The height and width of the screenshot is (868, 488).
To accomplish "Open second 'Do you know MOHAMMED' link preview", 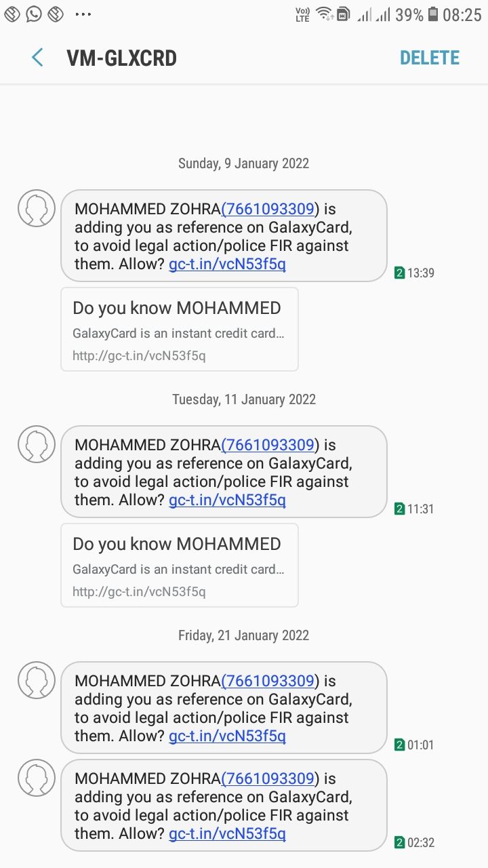I will pyautogui.click(x=180, y=566).
